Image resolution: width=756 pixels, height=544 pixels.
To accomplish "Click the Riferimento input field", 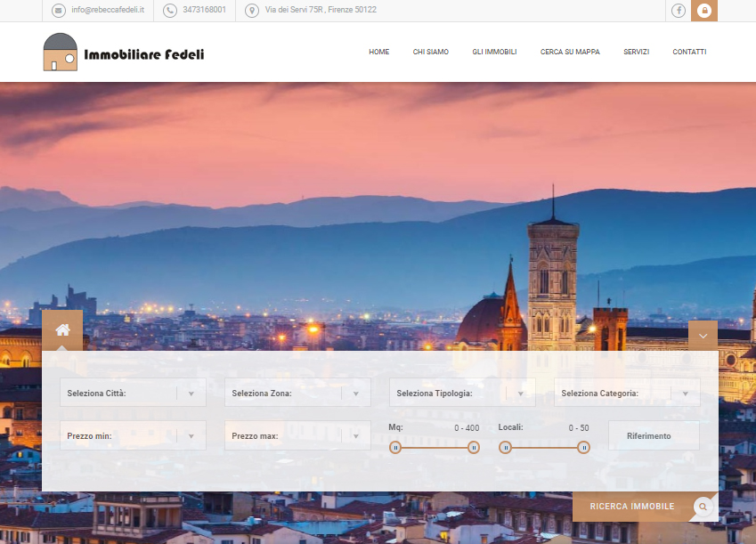I will [654, 435].
